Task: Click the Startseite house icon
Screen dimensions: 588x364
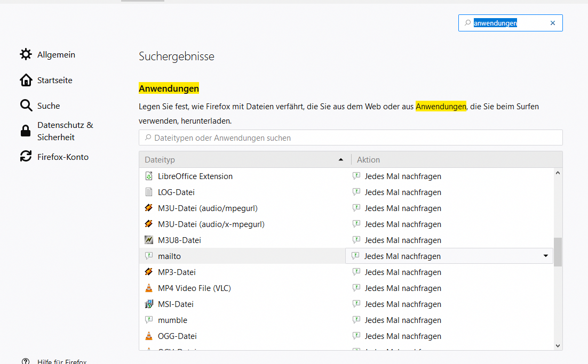Action: coord(26,80)
